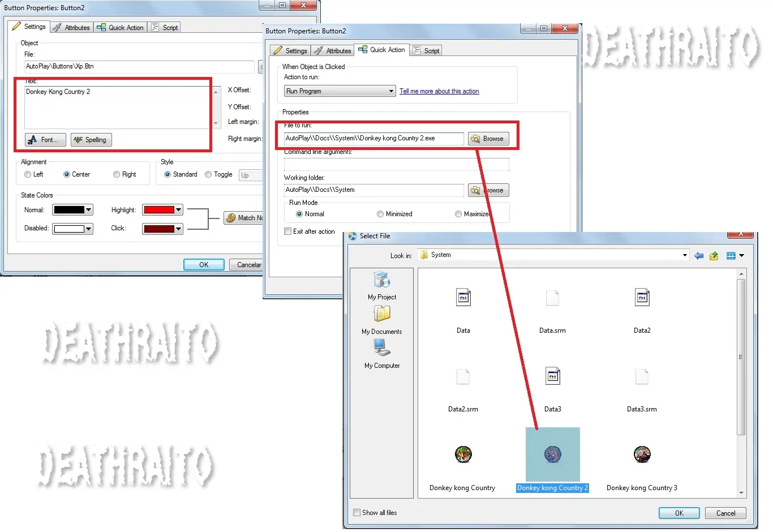Open the Data file icon

pos(463,298)
